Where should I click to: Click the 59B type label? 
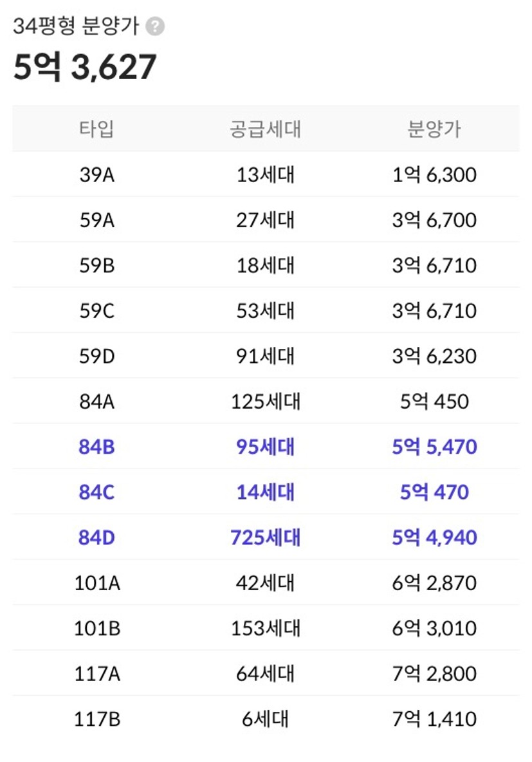point(96,265)
